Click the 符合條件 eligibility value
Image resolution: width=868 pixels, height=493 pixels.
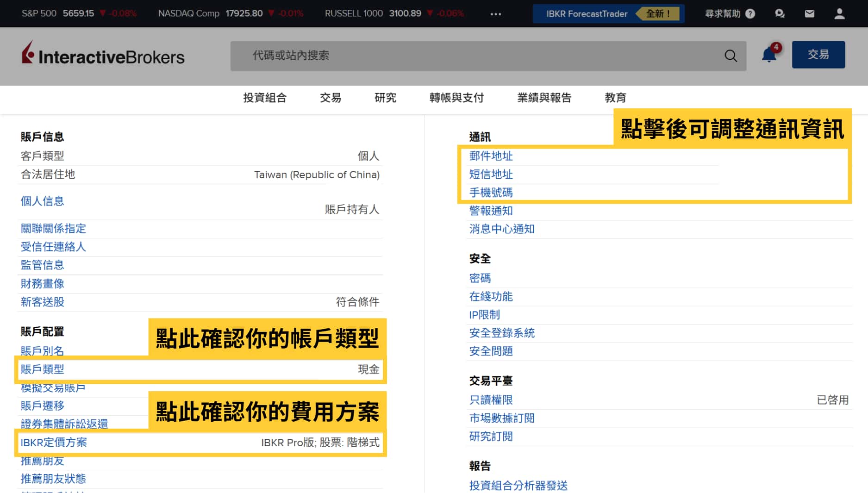point(357,302)
